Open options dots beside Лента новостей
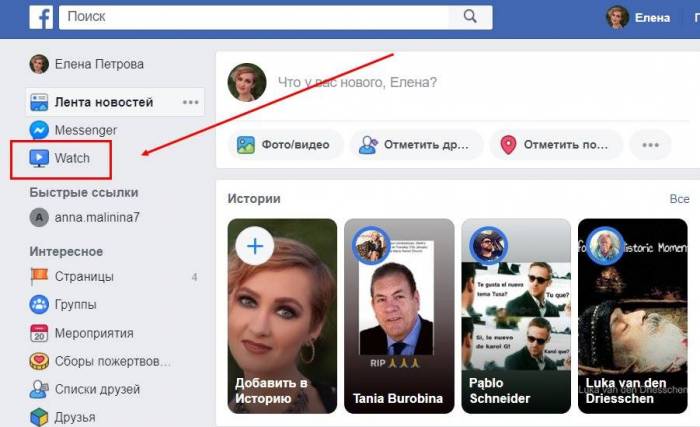This screenshot has width=700, height=427. pyautogui.click(x=190, y=102)
